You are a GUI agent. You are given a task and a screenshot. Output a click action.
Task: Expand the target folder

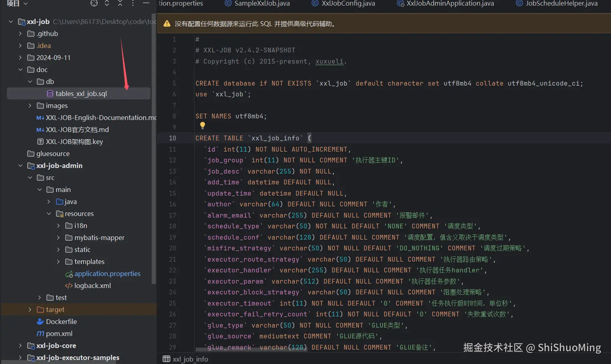30,310
